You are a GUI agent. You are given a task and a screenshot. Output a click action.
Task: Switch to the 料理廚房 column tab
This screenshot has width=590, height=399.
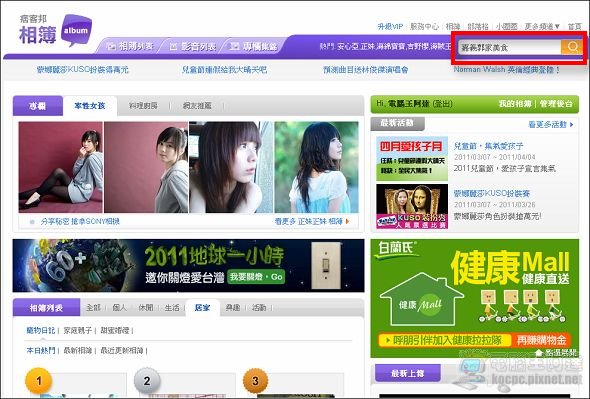coord(143,106)
